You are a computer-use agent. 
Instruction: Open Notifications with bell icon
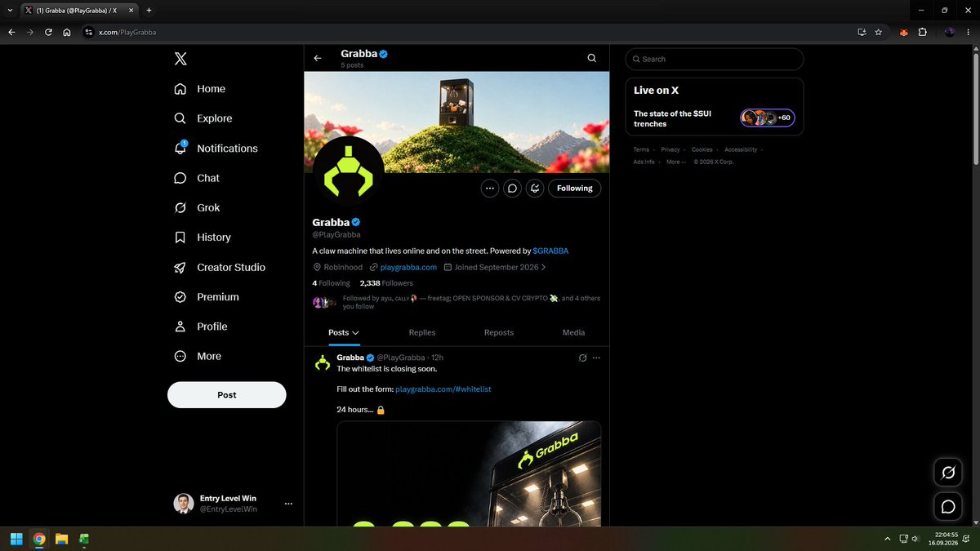[x=216, y=149]
